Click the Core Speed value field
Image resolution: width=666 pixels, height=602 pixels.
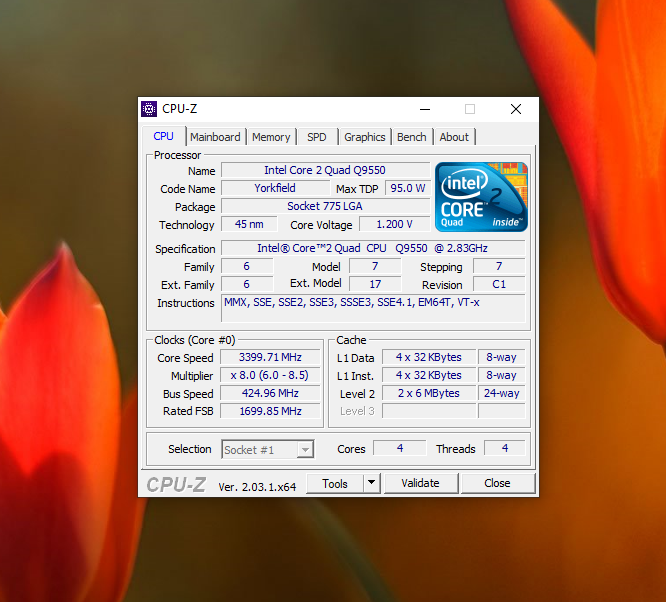pyautogui.click(x=270, y=358)
